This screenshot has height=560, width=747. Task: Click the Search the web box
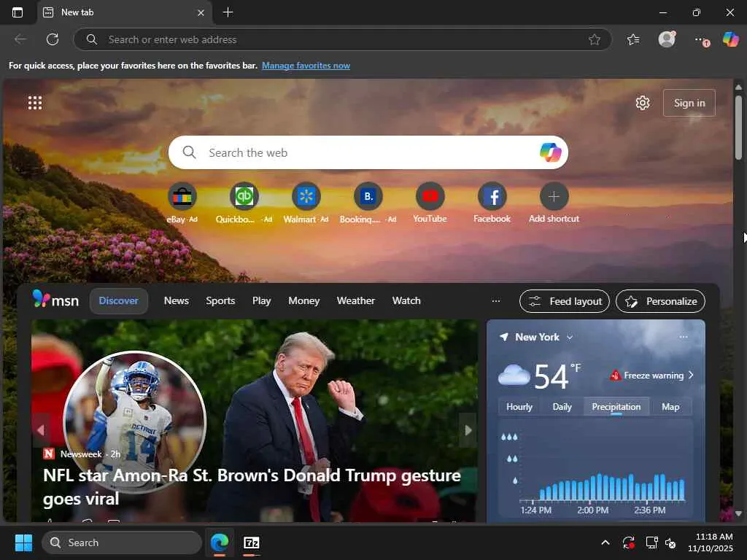click(x=368, y=152)
